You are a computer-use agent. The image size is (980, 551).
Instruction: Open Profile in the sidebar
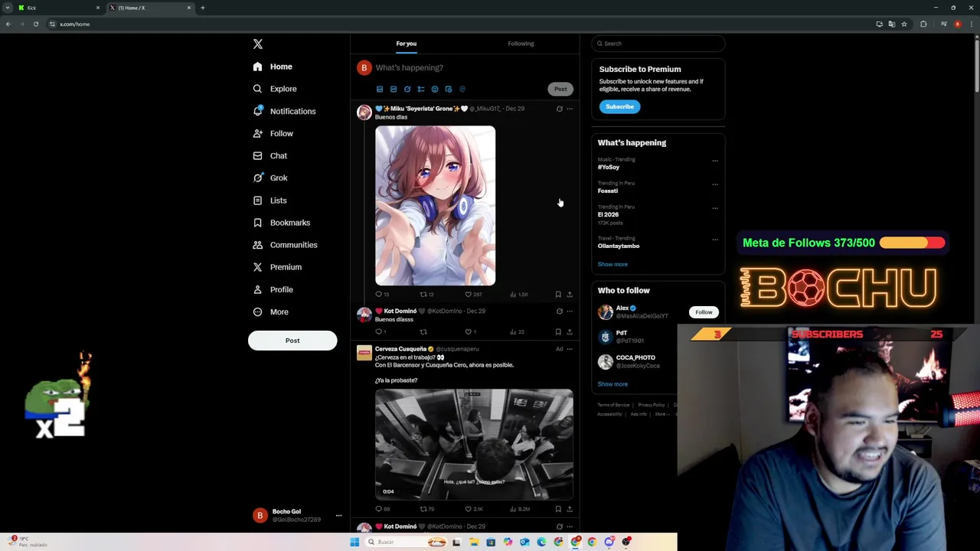pyautogui.click(x=273, y=289)
